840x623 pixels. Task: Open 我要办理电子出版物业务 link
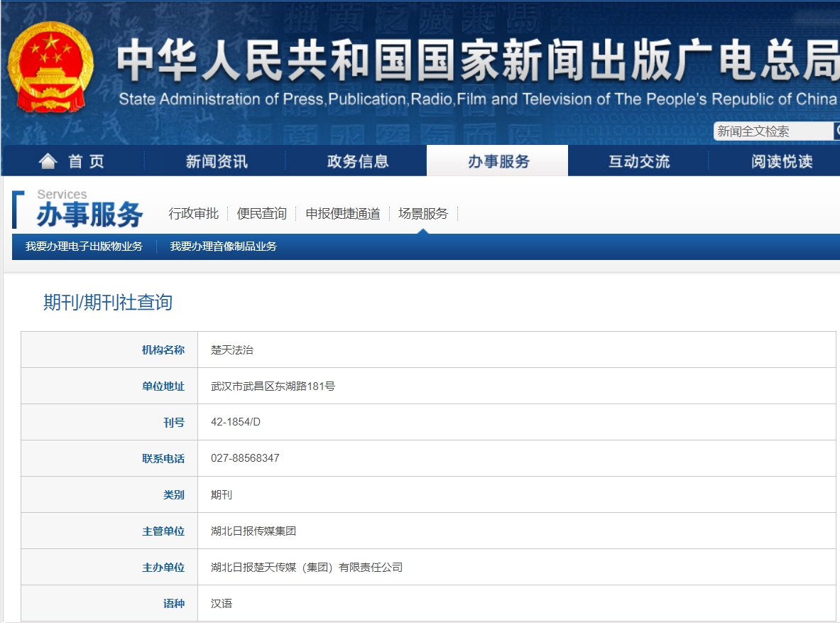pyautogui.click(x=84, y=247)
